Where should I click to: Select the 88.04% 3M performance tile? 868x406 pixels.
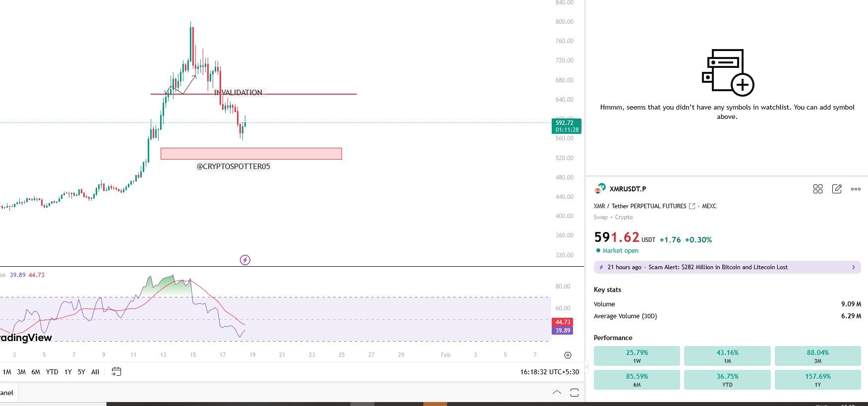[x=818, y=356]
